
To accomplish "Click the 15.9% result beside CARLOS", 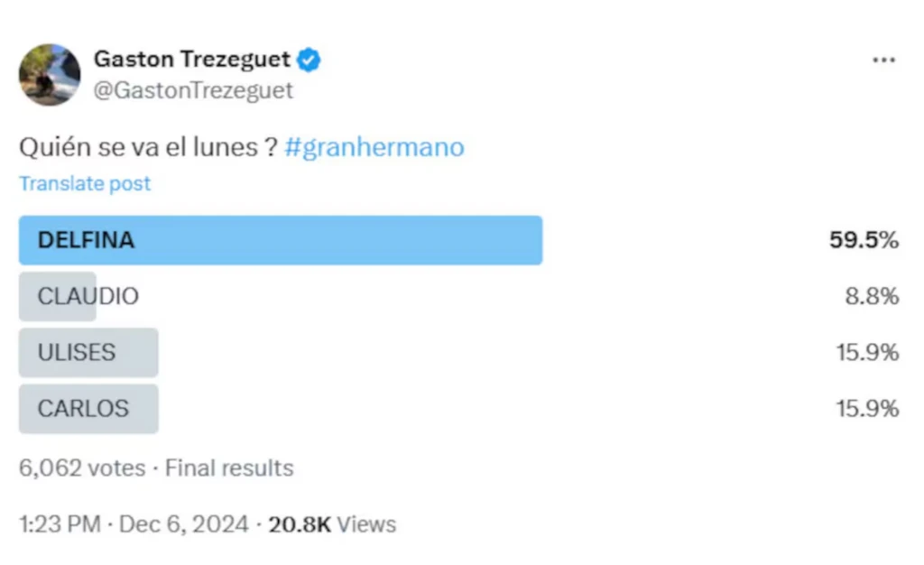I will click(x=867, y=408).
